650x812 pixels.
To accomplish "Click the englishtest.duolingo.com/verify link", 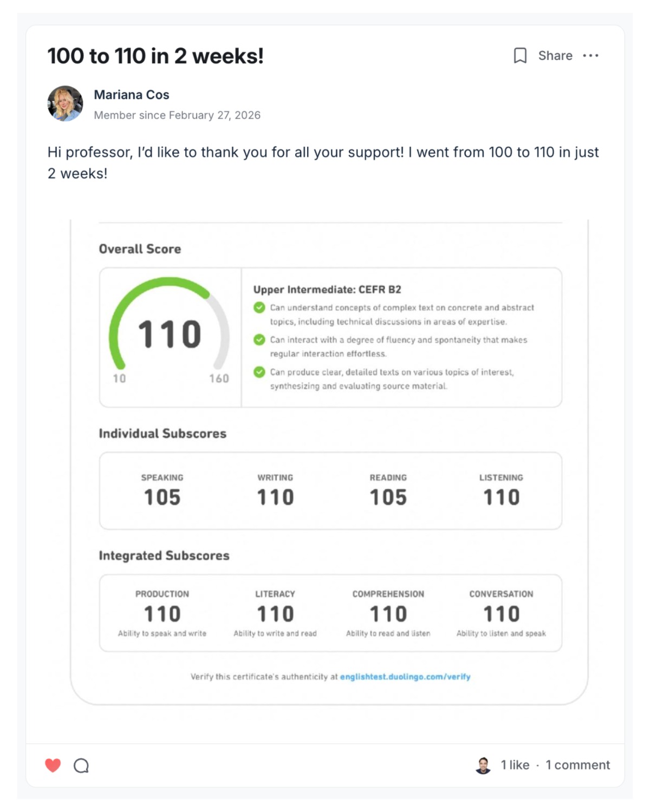I will (405, 677).
